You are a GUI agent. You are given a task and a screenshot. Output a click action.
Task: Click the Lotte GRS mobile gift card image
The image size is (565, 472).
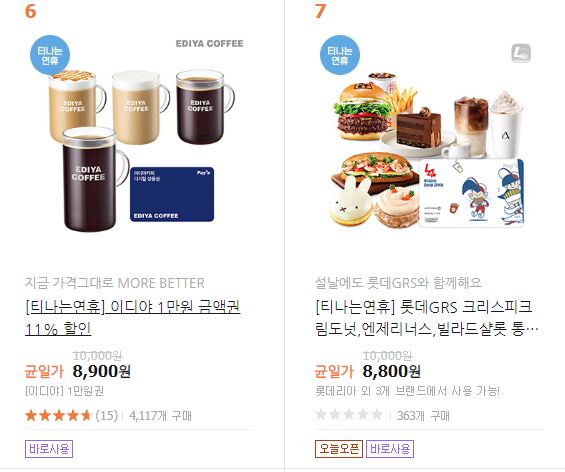coord(472,193)
